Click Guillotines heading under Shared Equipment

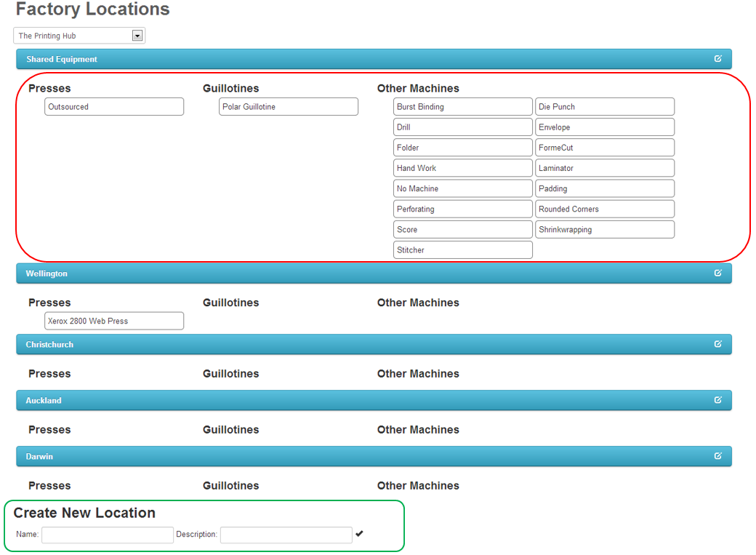(231, 88)
